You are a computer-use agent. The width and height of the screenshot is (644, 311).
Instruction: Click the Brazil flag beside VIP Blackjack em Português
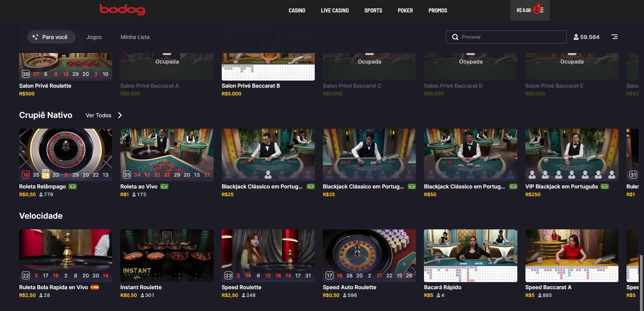(x=605, y=186)
